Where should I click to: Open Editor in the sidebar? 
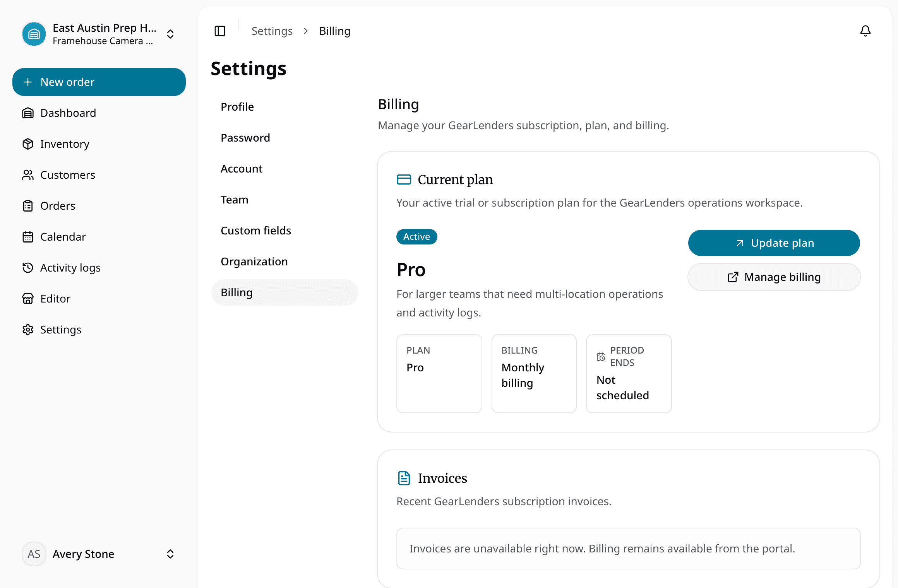(99, 299)
